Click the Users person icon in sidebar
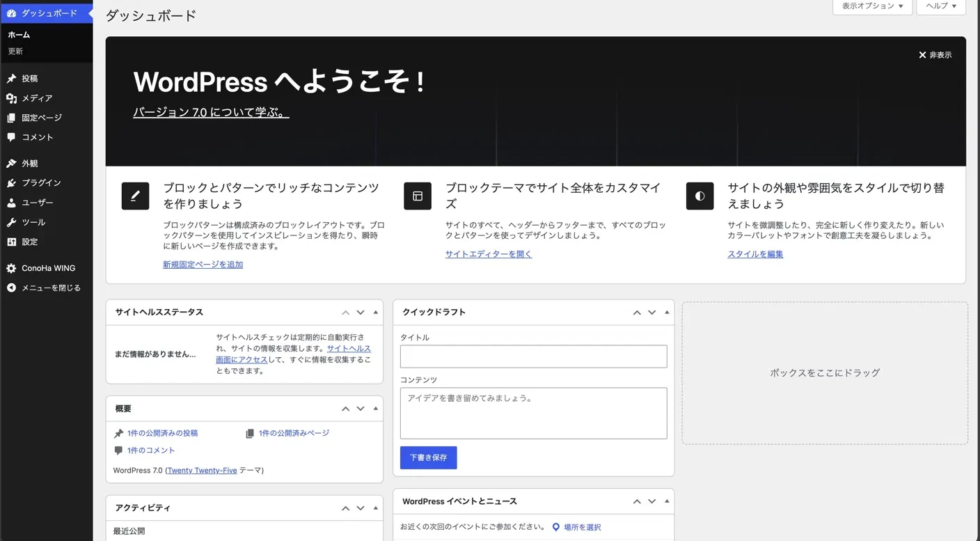Image resolution: width=980 pixels, height=541 pixels. (11, 203)
